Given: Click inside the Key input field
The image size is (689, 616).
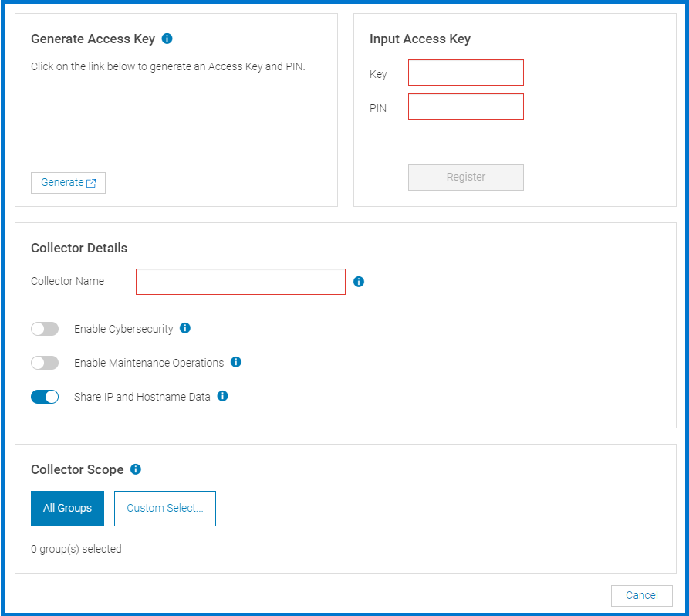Looking at the screenshot, I should [x=465, y=73].
